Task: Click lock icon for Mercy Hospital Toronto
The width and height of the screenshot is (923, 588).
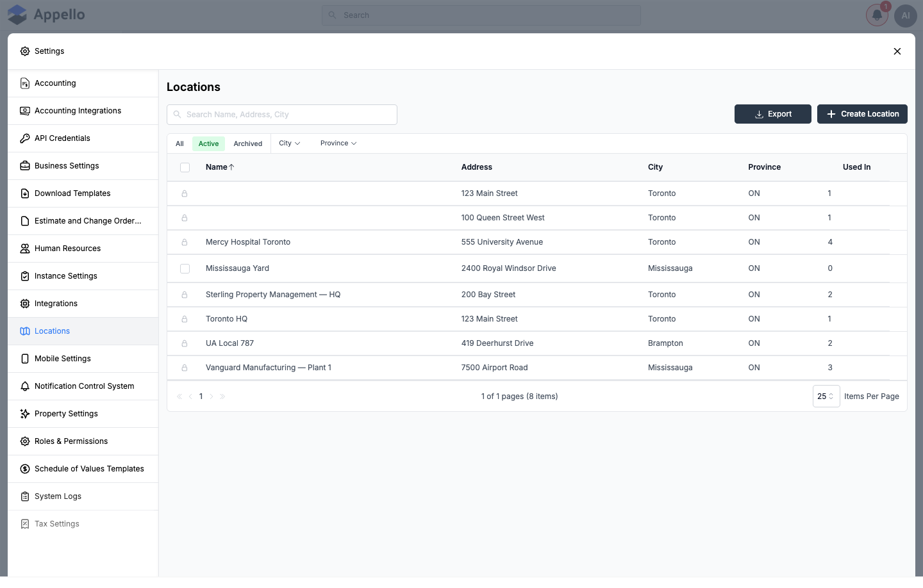Action: click(x=185, y=242)
